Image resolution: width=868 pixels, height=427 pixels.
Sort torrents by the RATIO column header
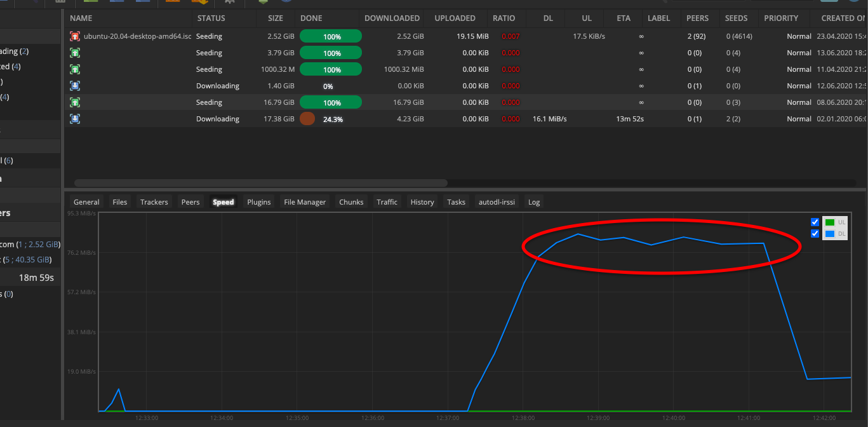[504, 18]
